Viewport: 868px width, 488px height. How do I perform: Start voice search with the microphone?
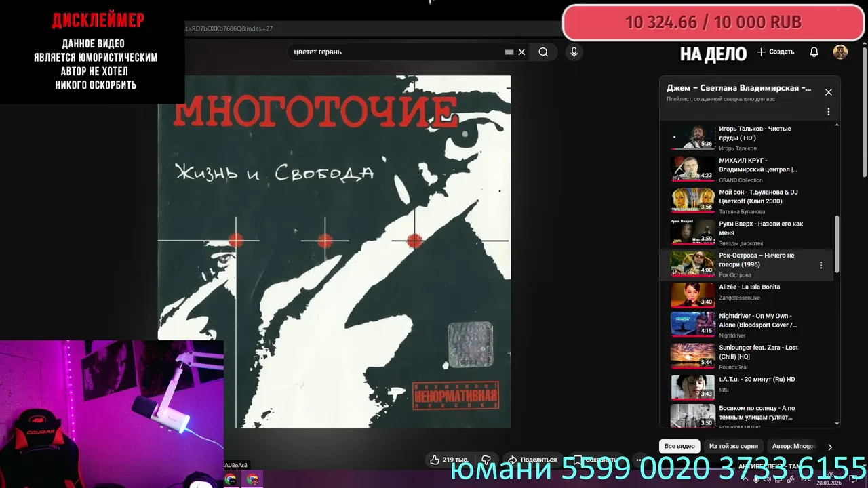click(574, 52)
